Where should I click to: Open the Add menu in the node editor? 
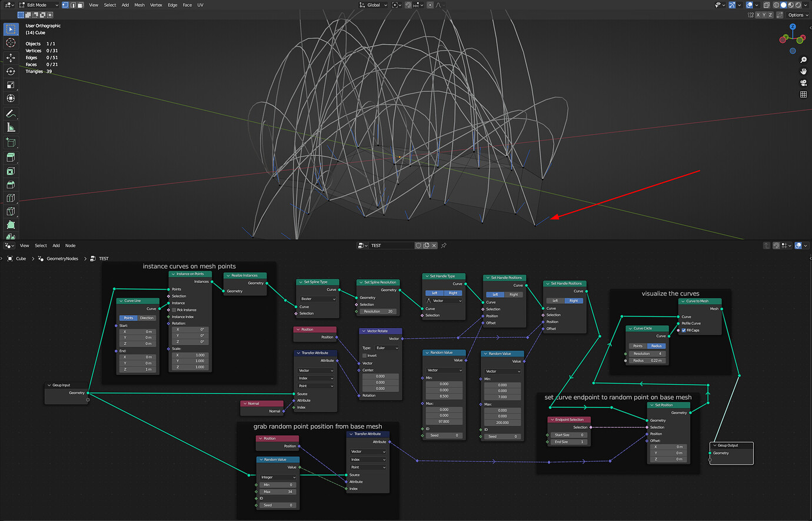click(x=56, y=245)
